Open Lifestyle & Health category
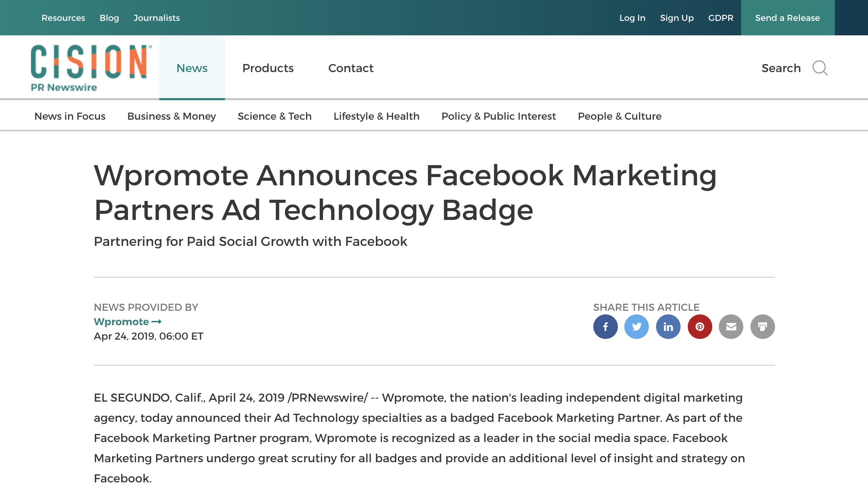The image size is (868, 499). tap(376, 116)
